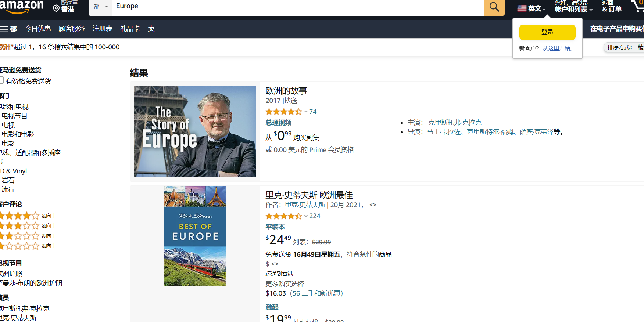Click director link 马丁·卡拉佐
This screenshot has height=322, width=644.
(444, 132)
